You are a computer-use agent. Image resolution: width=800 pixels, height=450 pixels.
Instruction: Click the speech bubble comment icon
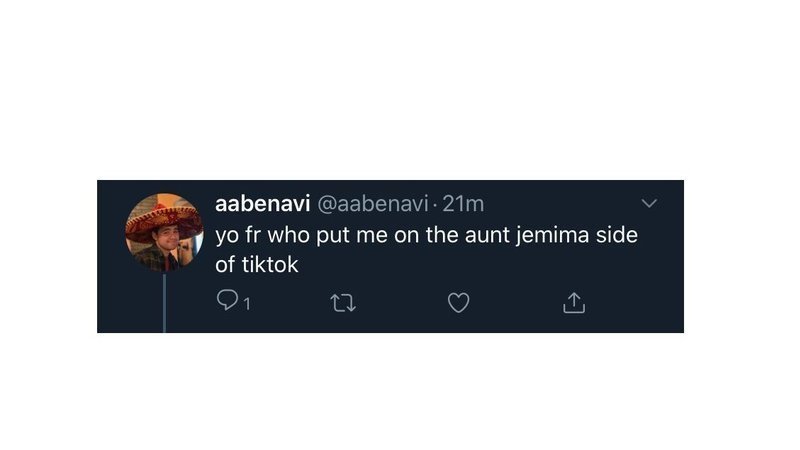pos(227,301)
